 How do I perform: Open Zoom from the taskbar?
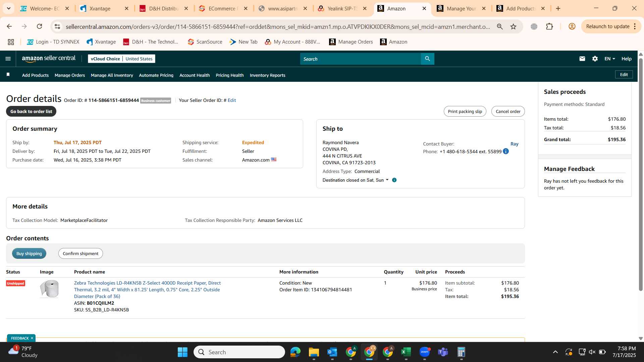coord(424,352)
